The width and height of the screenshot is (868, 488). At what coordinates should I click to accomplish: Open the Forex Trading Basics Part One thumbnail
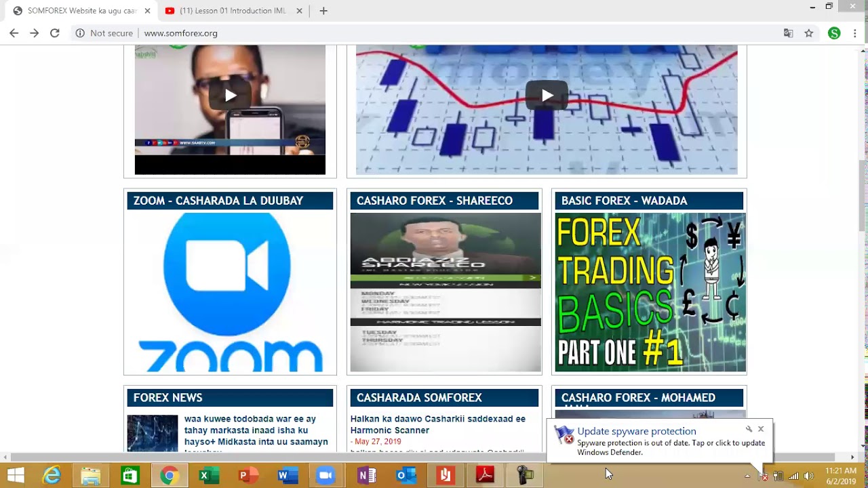(650, 292)
